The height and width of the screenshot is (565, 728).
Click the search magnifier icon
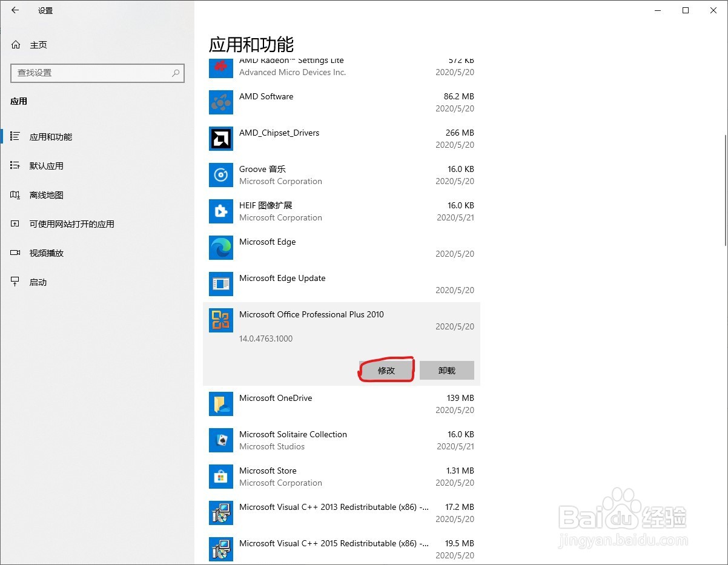click(176, 73)
